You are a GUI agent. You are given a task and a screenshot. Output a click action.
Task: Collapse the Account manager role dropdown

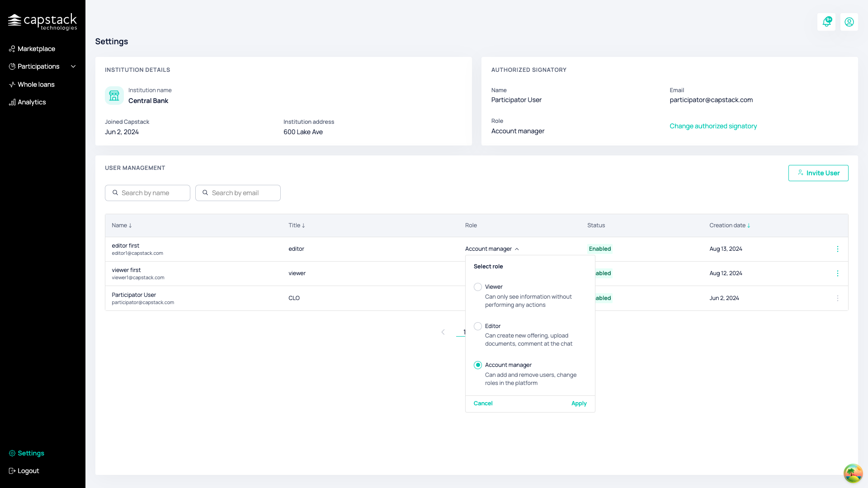tap(492, 249)
